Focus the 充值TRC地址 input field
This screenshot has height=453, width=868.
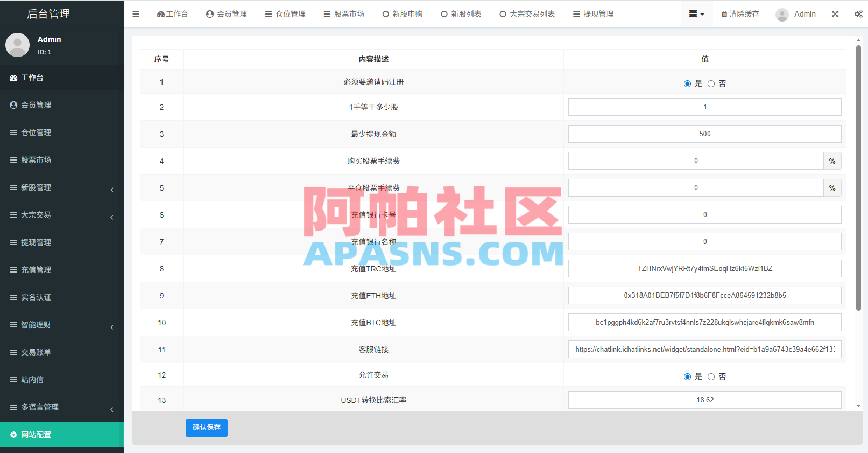pyautogui.click(x=705, y=269)
